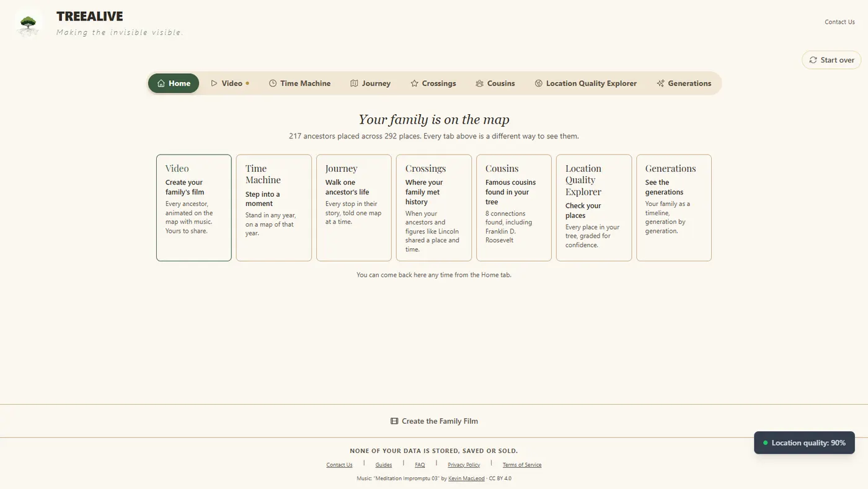This screenshot has height=489, width=868.
Task: Click 'Walk one ancestor's life' subtitle
Action: pyautogui.click(x=347, y=187)
